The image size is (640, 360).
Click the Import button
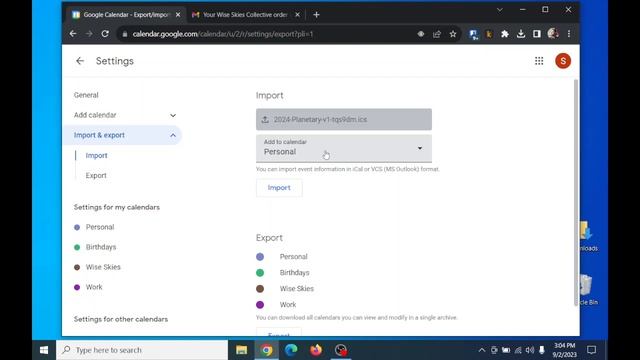(x=279, y=188)
